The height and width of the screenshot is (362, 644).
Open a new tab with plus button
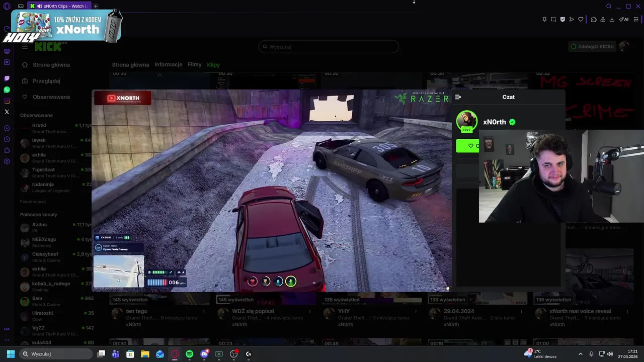pos(96,6)
